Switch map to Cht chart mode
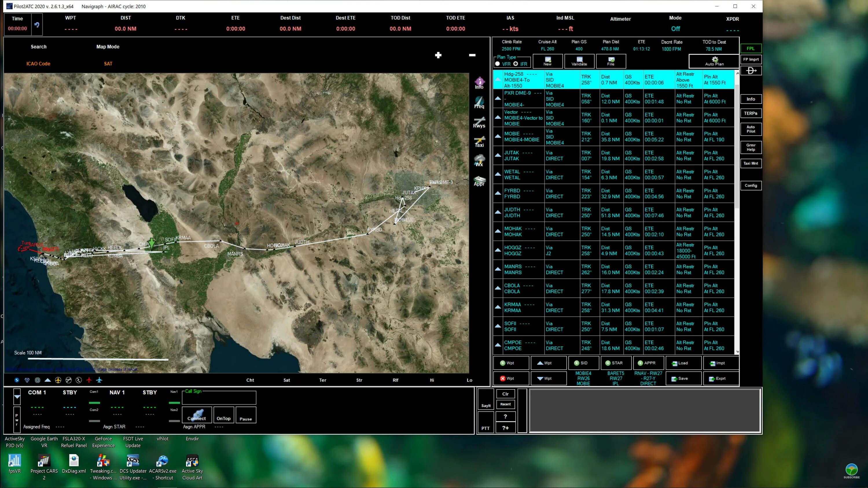Image resolution: width=868 pixels, height=488 pixels. tap(250, 380)
